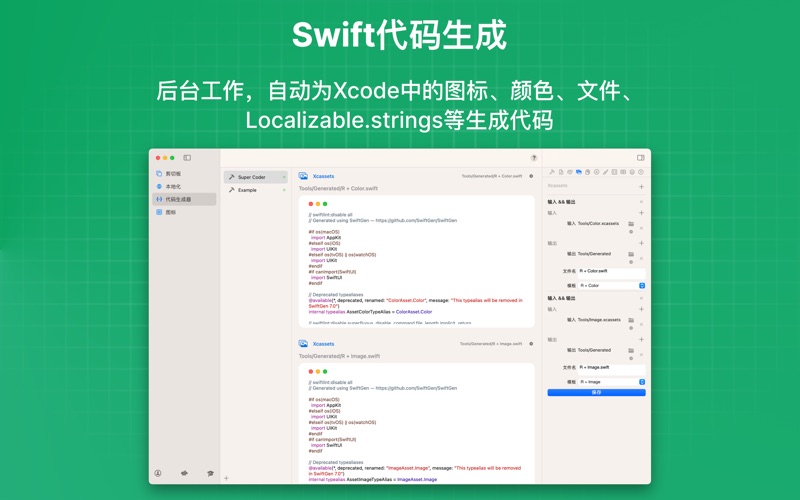Toggle the left sidebar panel
Image resolution: width=800 pixels, height=500 pixels.
pos(187,158)
